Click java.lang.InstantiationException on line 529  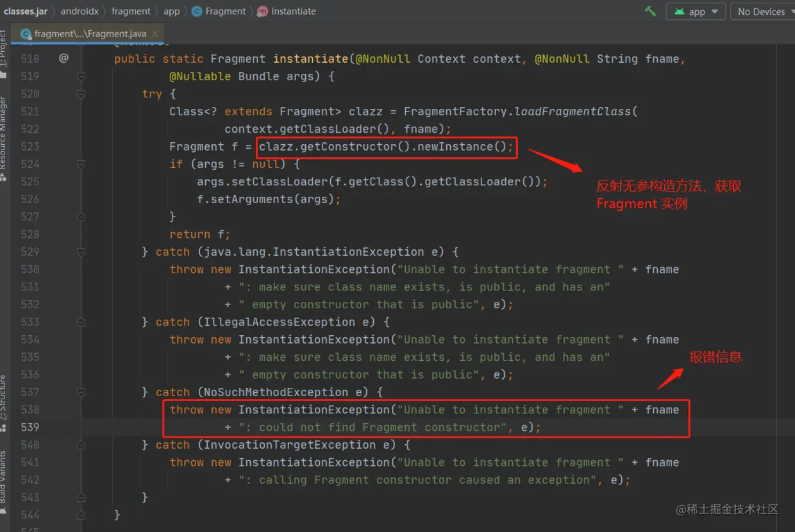[x=314, y=252]
